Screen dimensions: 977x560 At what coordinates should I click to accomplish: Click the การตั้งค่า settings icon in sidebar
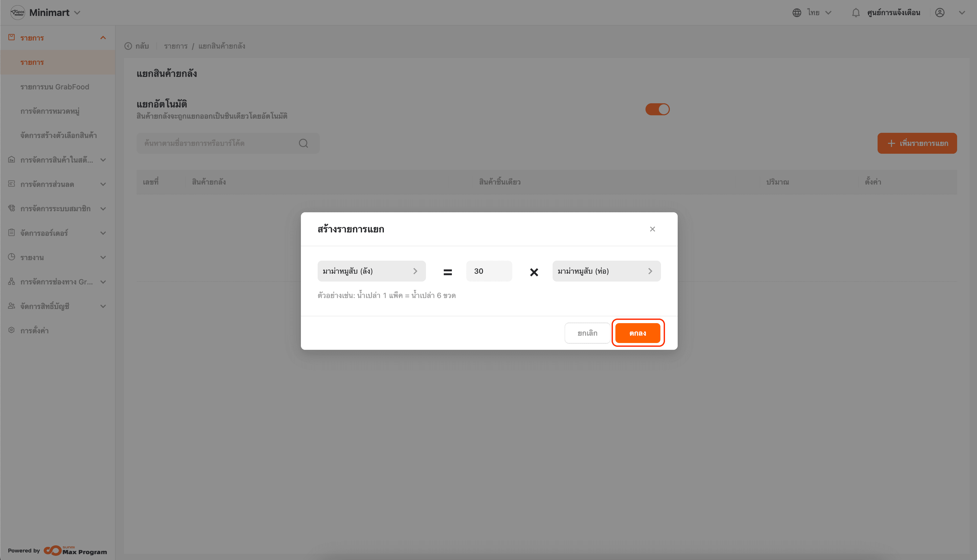point(12,330)
